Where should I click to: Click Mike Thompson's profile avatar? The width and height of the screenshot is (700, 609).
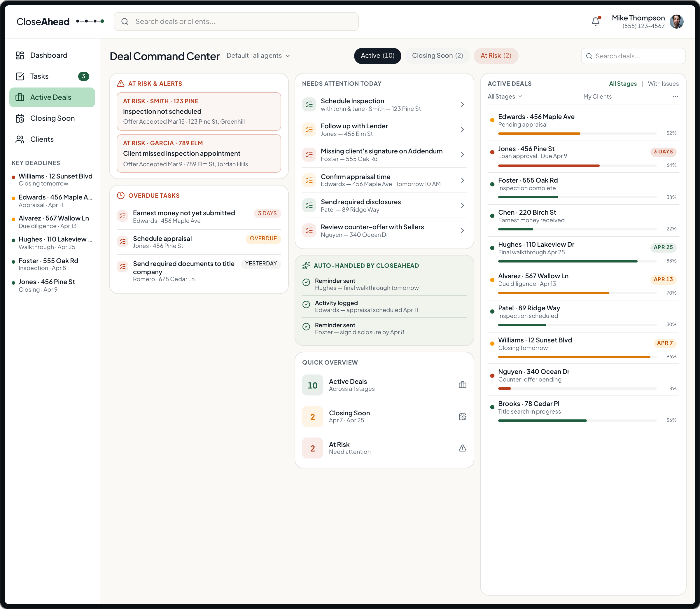[676, 22]
